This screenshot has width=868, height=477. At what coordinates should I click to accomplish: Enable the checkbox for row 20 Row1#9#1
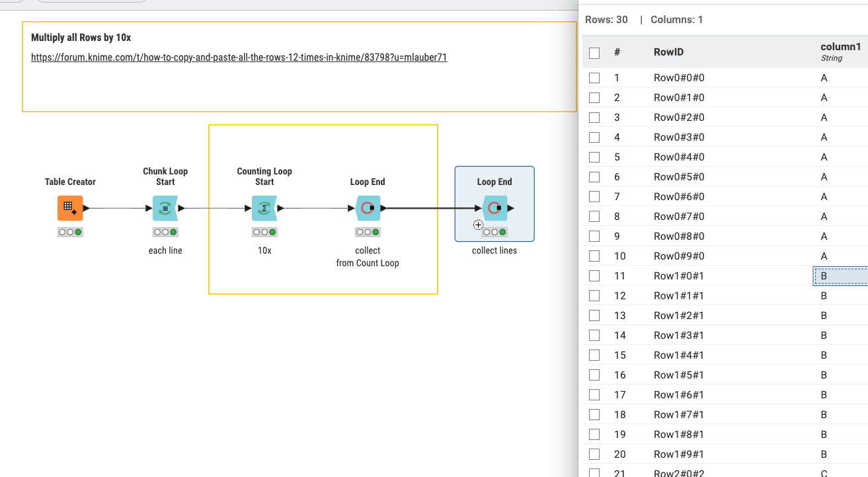pos(594,455)
